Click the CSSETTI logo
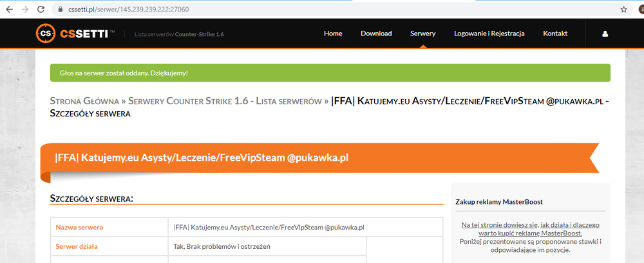The width and height of the screenshot is (644, 263). coord(75,33)
